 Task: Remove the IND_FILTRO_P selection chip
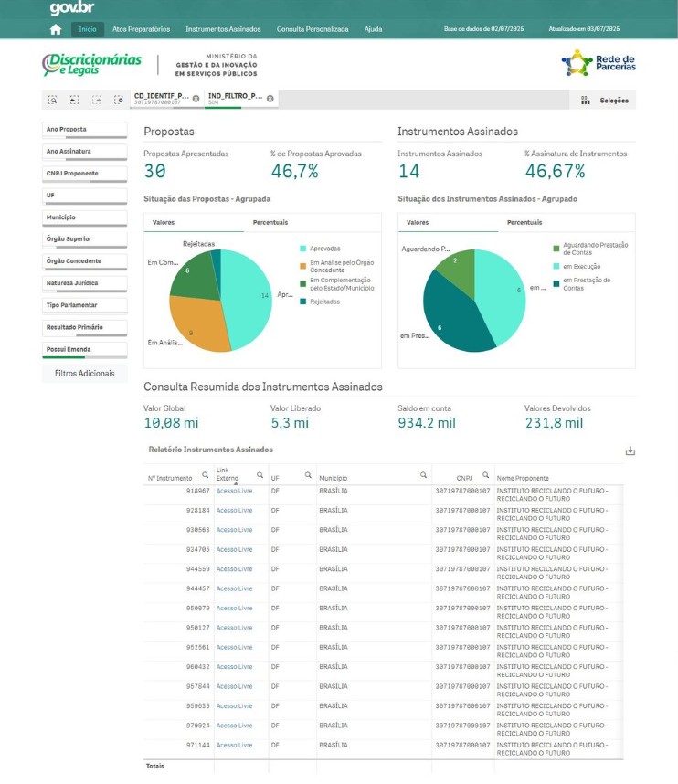270,99
